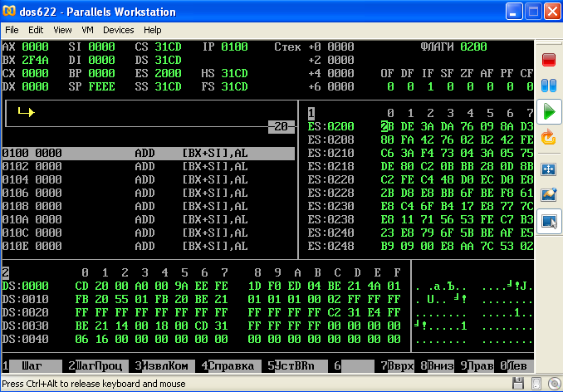Click the cursor byte 2B at ES:0200
563x392 pixels.
point(388,127)
